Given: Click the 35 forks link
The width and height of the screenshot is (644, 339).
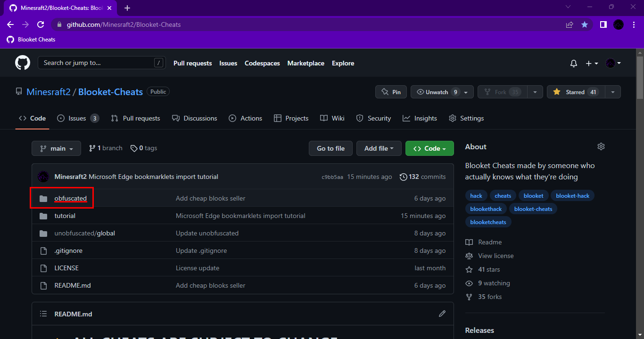Looking at the screenshot, I should [490, 297].
